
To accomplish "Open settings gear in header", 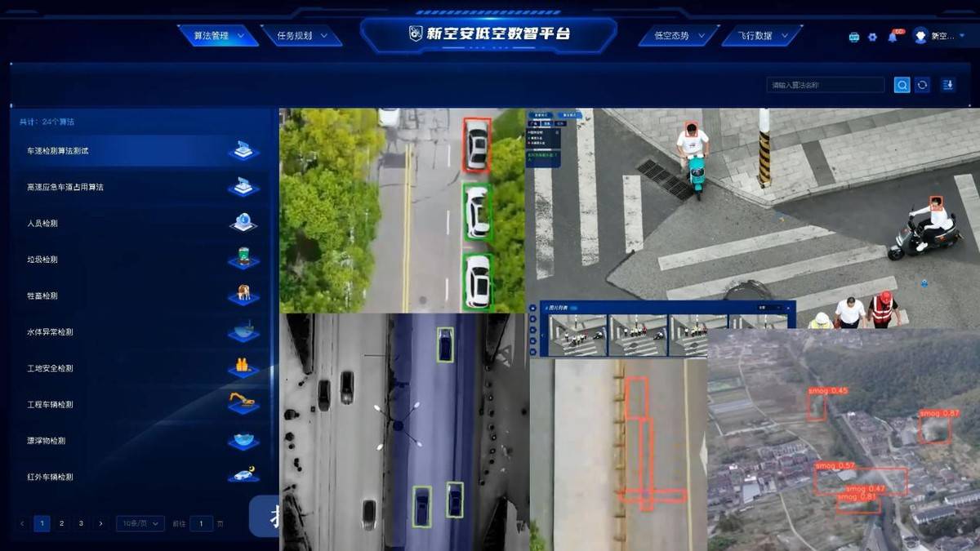I will [872, 37].
